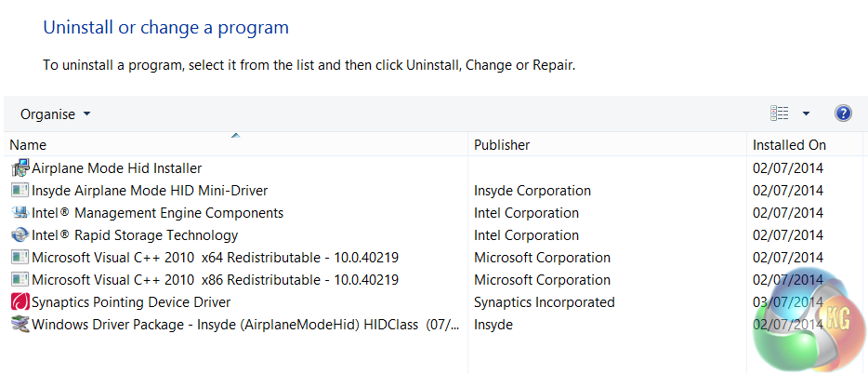Image resolution: width=868 pixels, height=374 pixels.
Task: Sort the list by the Name column
Action: click(x=28, y=145)
